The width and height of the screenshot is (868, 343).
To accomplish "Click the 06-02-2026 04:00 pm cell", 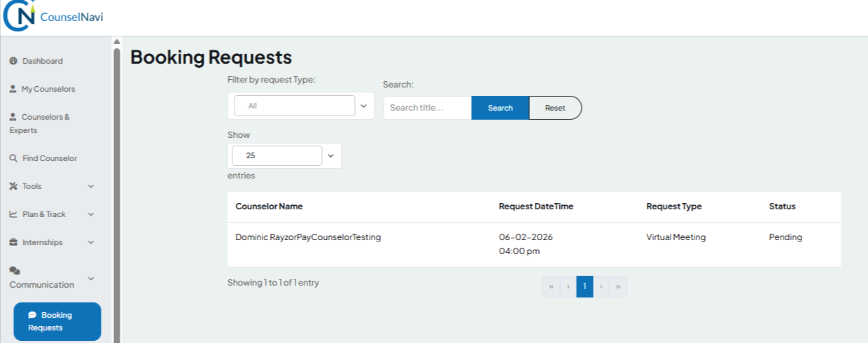I will tap(526, 244).
